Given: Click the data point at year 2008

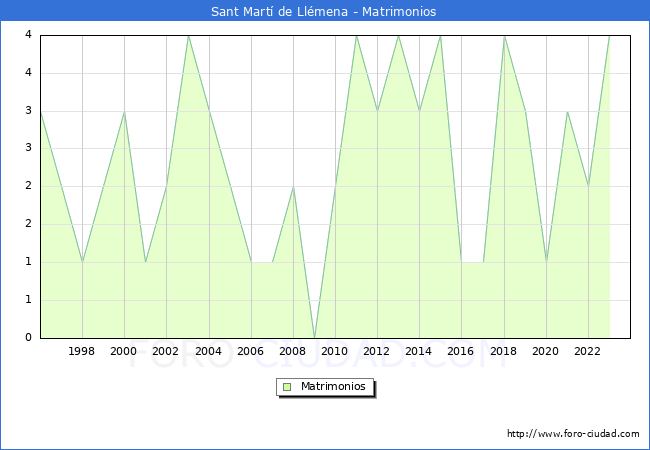Looking at the screenshot, I should 293,187.
